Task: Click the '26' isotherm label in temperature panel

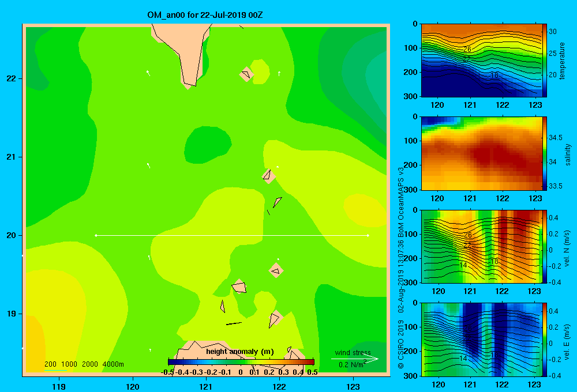Action: tap(467, 49)
